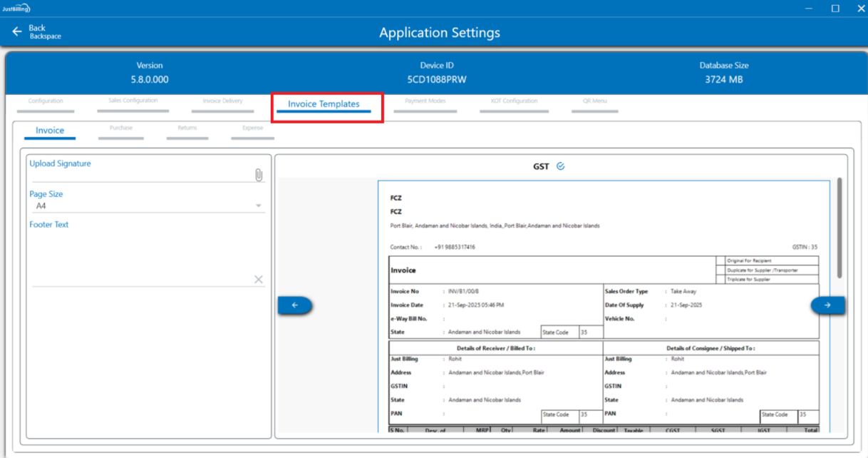Go to the Invoice Delivery tab
This screenshot has width=868, height=458.
click(222, 101)
